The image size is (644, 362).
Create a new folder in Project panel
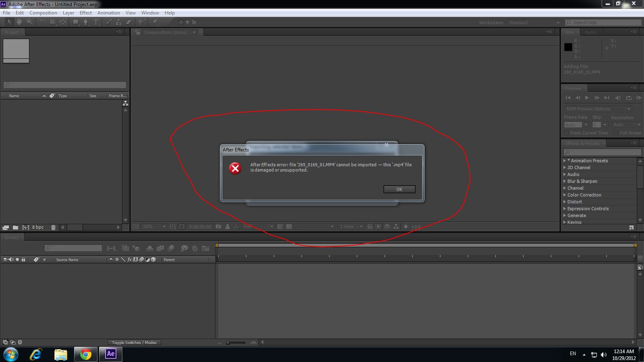15,227
